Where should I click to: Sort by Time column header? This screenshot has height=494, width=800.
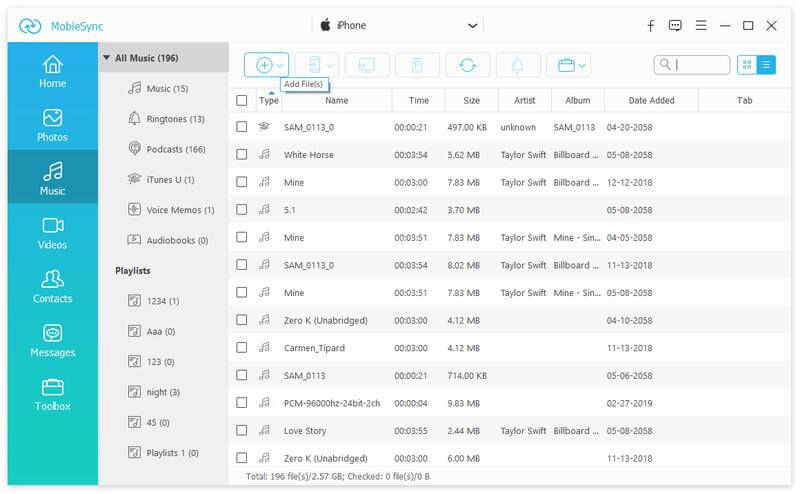(418, 101)
